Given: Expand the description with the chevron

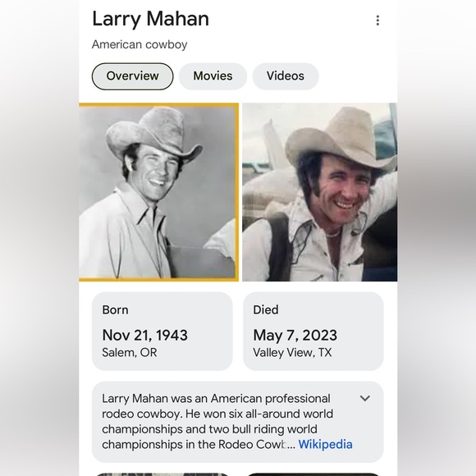Looking at the screenshot, I should (365, 398).
